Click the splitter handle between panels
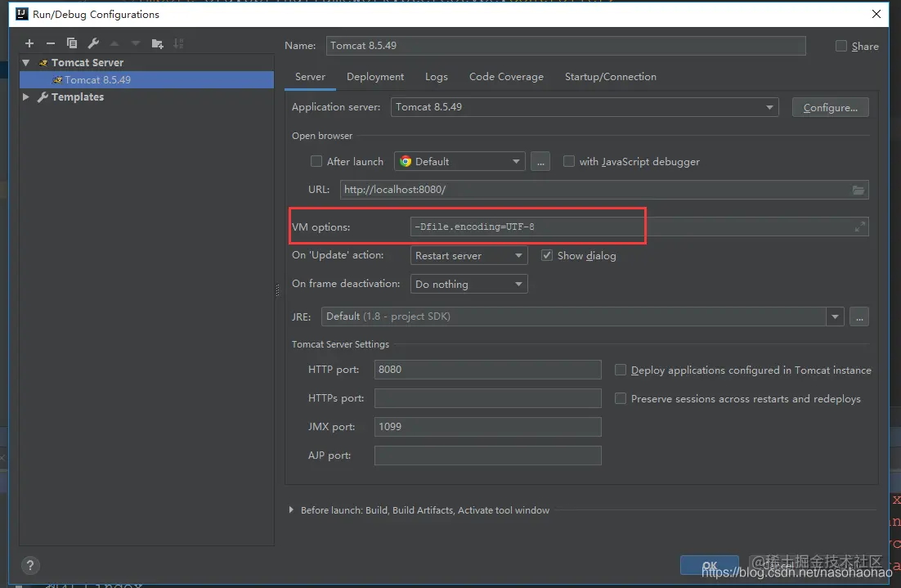The width and height of the screenshot is (901, 588). [277, 290]
